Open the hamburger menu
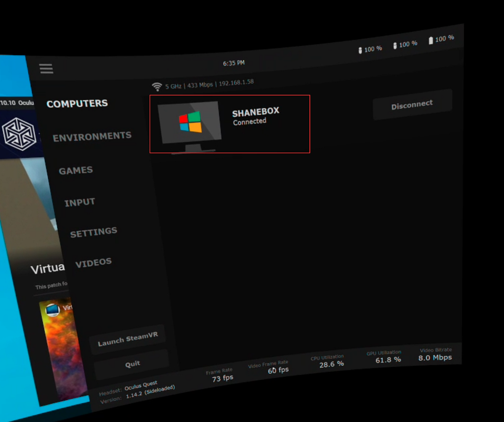The height and width of the screenshot is (422, 504). click(46, 68)
